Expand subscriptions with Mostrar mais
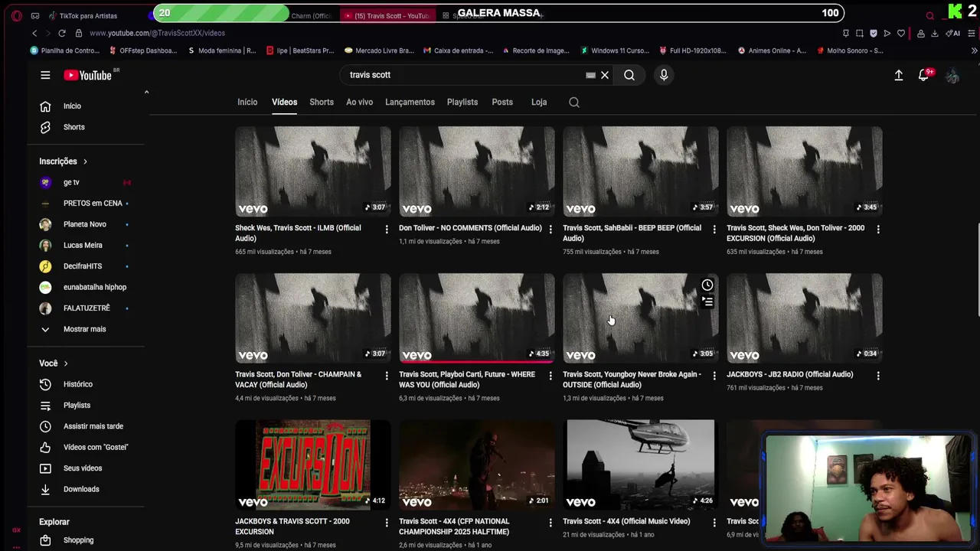Screen dimensions: 980x551 (85, 329)
